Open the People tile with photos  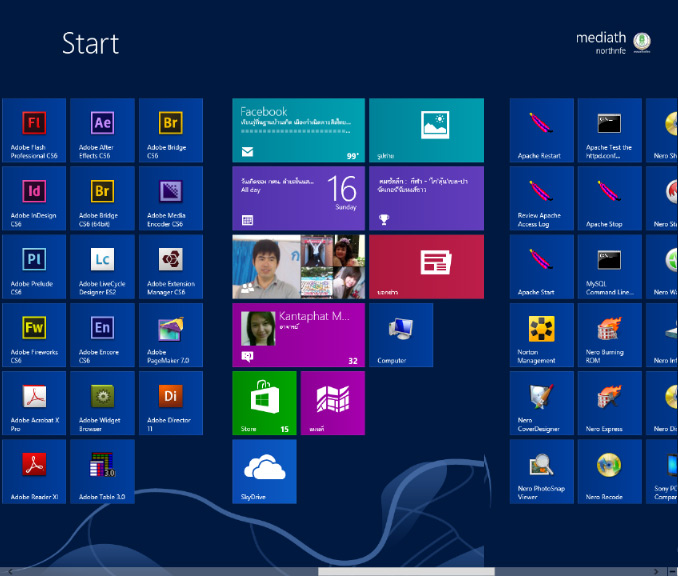click(x=298, y=267)
